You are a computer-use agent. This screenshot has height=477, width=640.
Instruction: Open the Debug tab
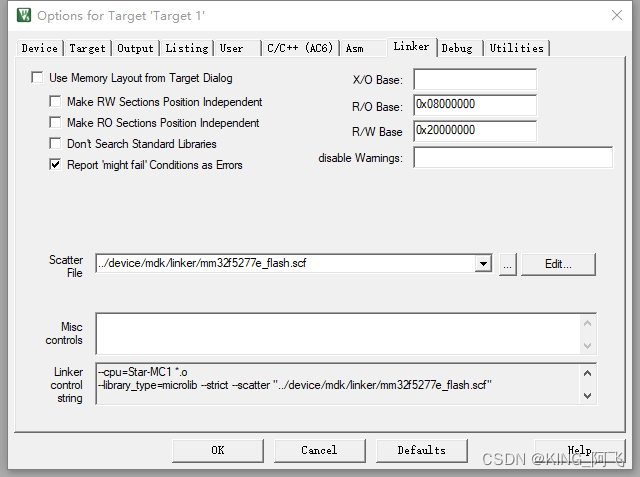[460, 48]
